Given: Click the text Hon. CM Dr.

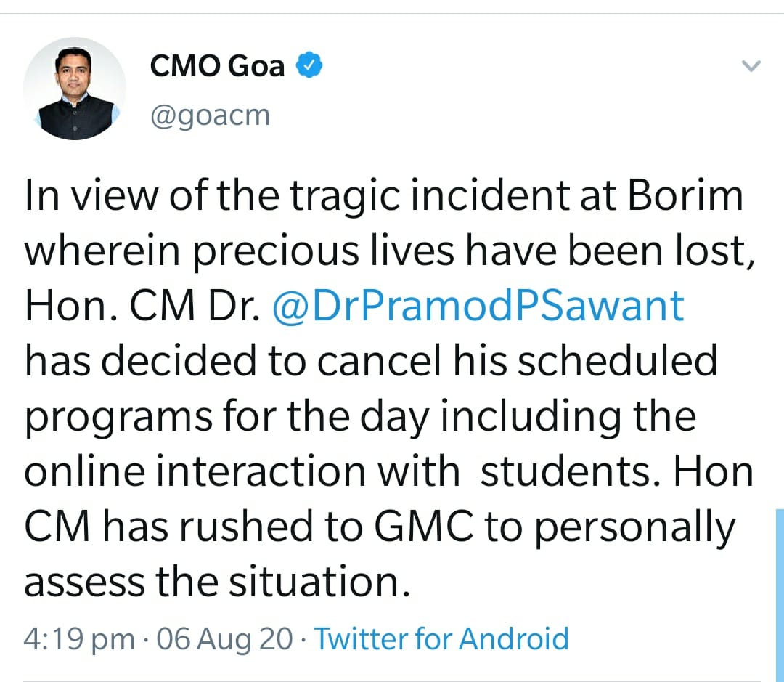Looking at the screenshot, I should (x=142, y=306).
